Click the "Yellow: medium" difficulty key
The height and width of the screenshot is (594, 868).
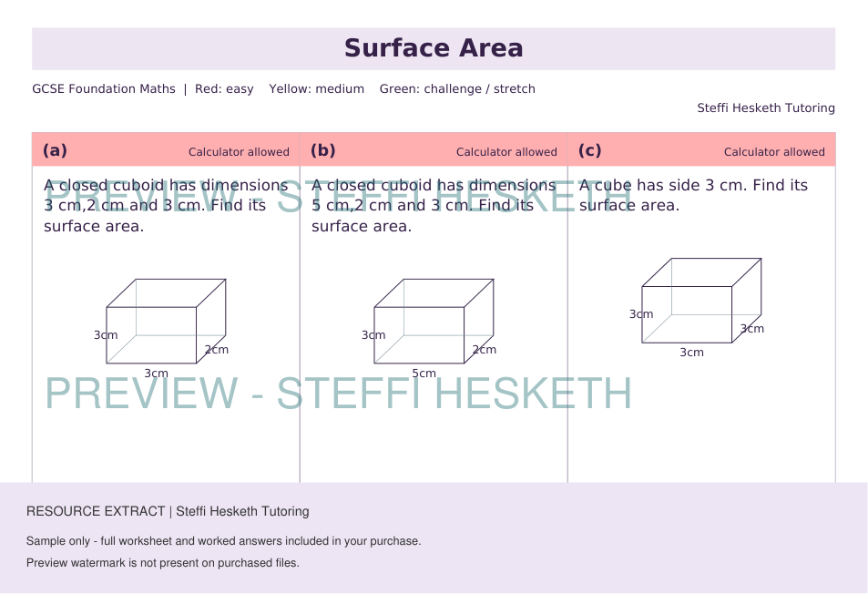317,89
